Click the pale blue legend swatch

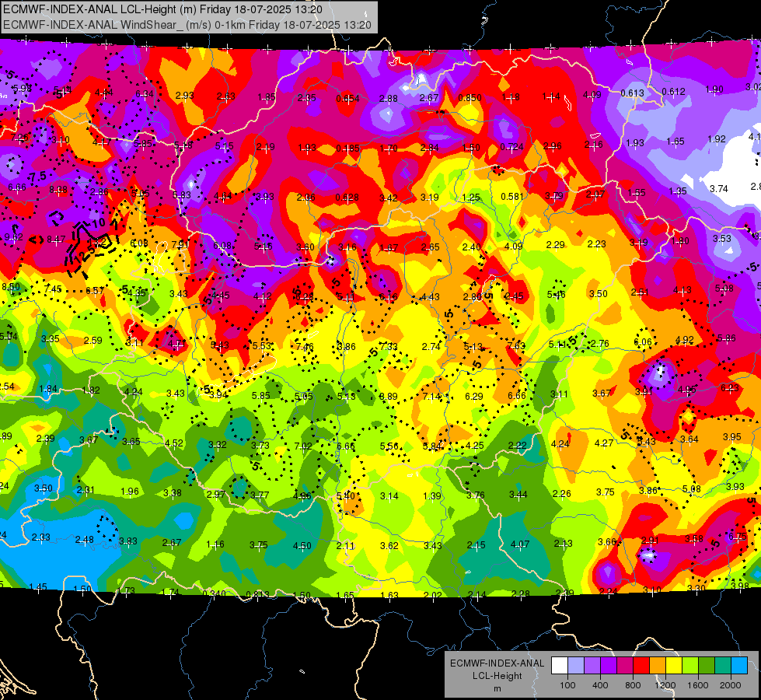(576, 666)
